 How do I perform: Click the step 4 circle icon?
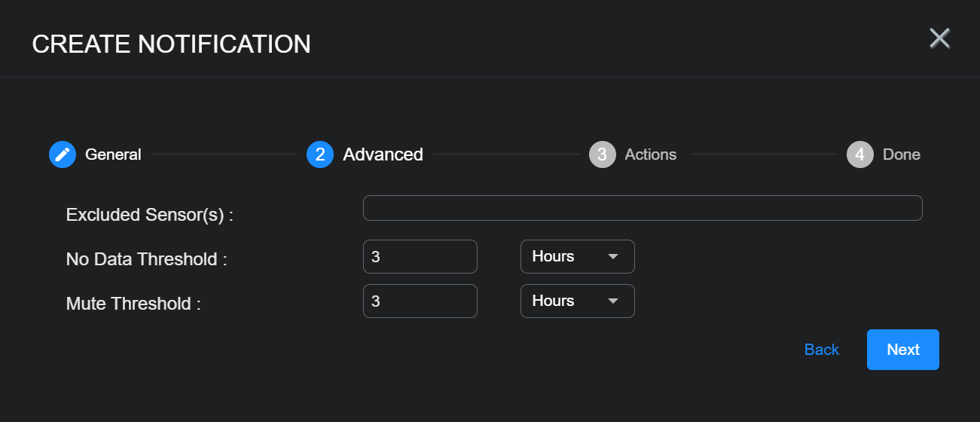pyautogui.click(x=859, y=154)
